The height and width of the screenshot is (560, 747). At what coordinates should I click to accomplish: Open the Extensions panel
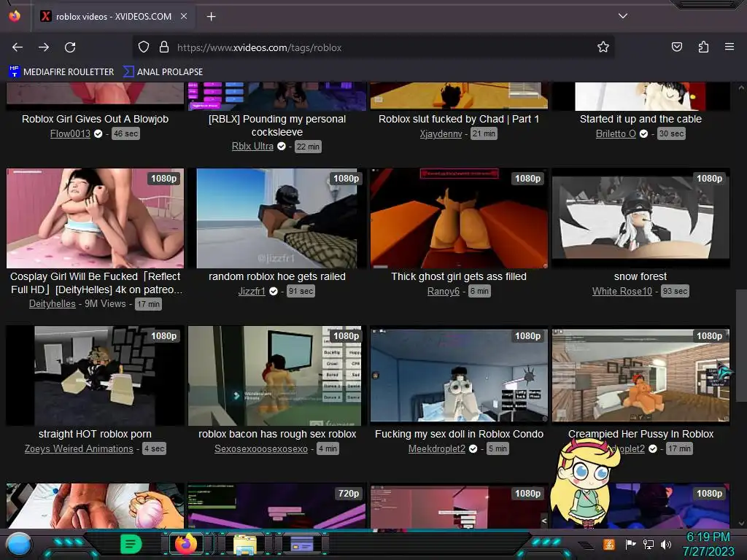pyautogui.click(x=703, y=47)
